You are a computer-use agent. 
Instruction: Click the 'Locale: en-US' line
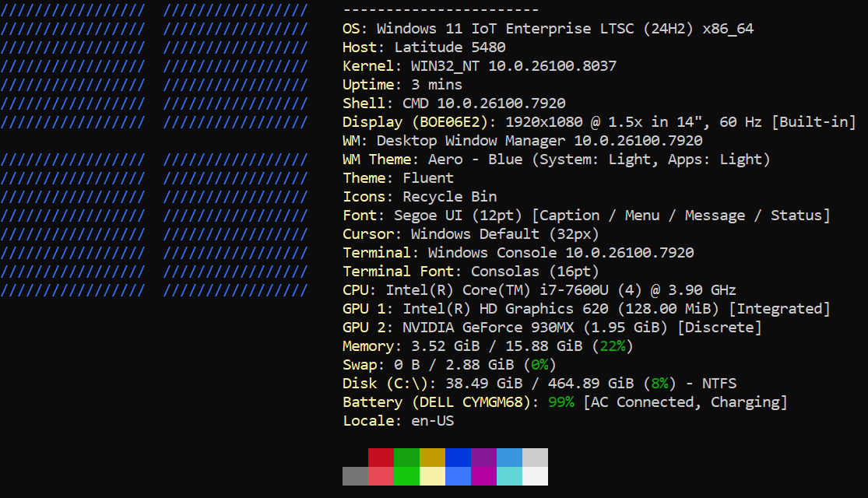point(399,421)
